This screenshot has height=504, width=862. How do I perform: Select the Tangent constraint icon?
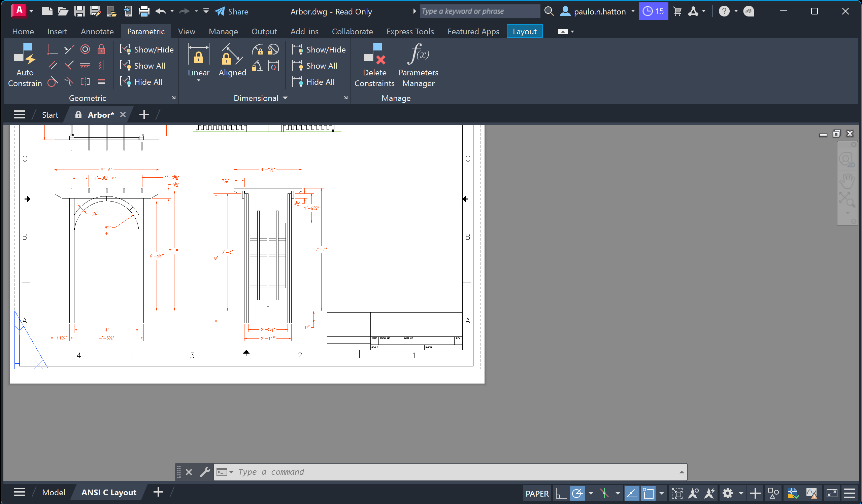(52, 82)
